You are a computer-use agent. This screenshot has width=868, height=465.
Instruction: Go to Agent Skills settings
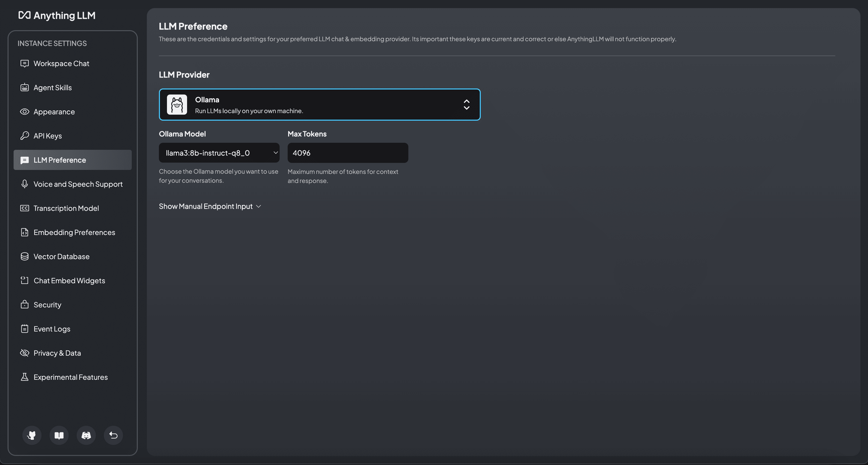point(53,87)
